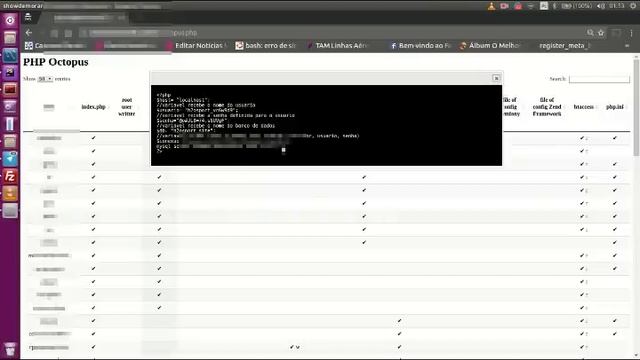Click the incognito hat icon at window top
The height and width of the screenshot is (360, 640).
pyautogui.click(x=28, y=17)
